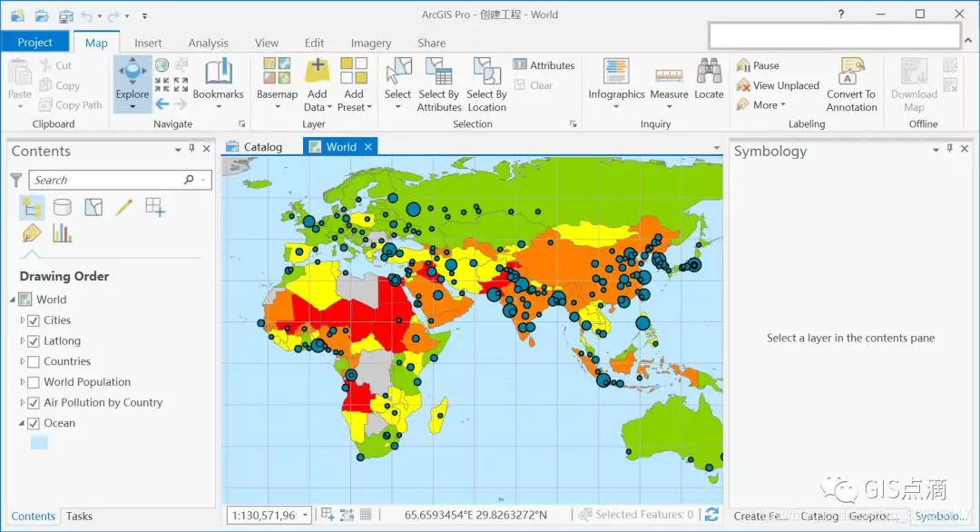
Task: Click the command search box at top right
Action: (x=835, y=35)
